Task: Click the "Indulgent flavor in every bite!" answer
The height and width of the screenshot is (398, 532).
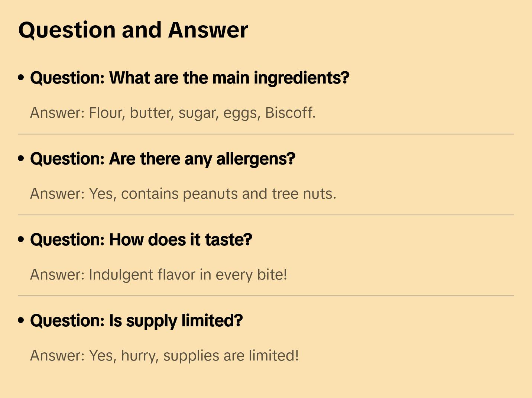Action: tap(158, 275)
